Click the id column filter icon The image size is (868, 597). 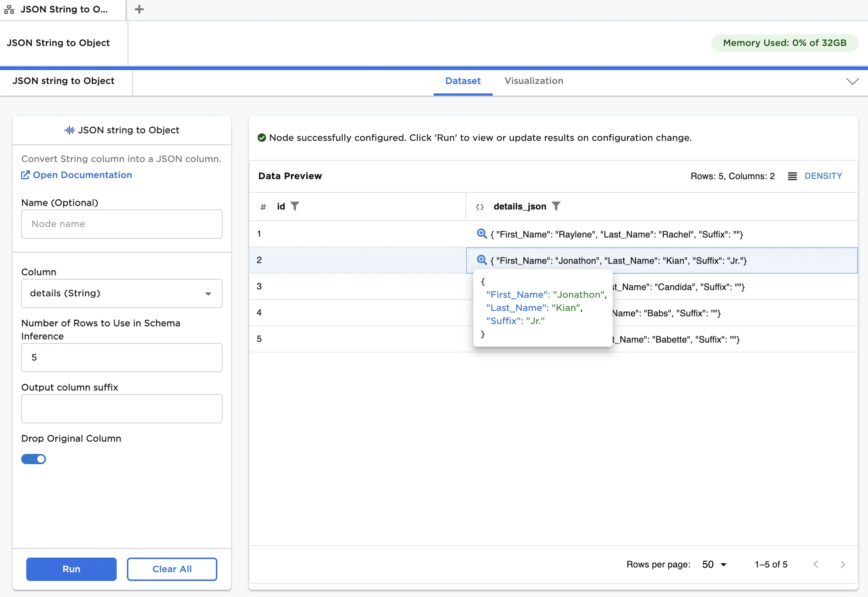(x=295, y=206)
